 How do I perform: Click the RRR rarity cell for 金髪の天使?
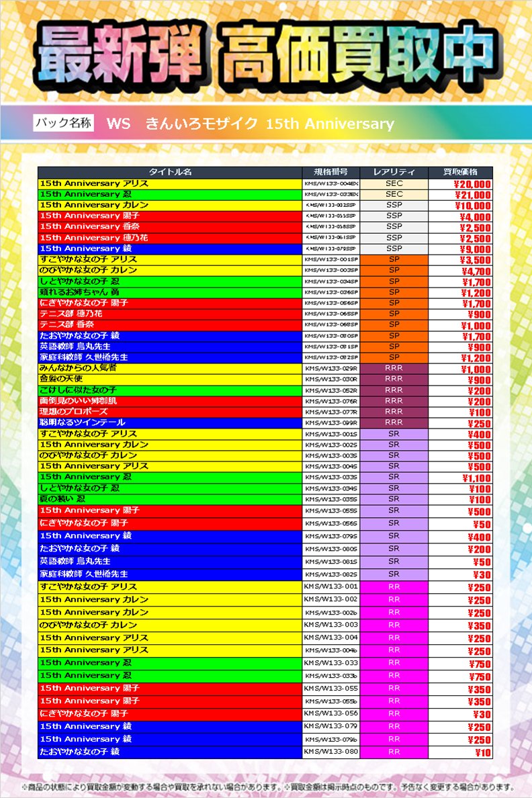pos(394,379)
